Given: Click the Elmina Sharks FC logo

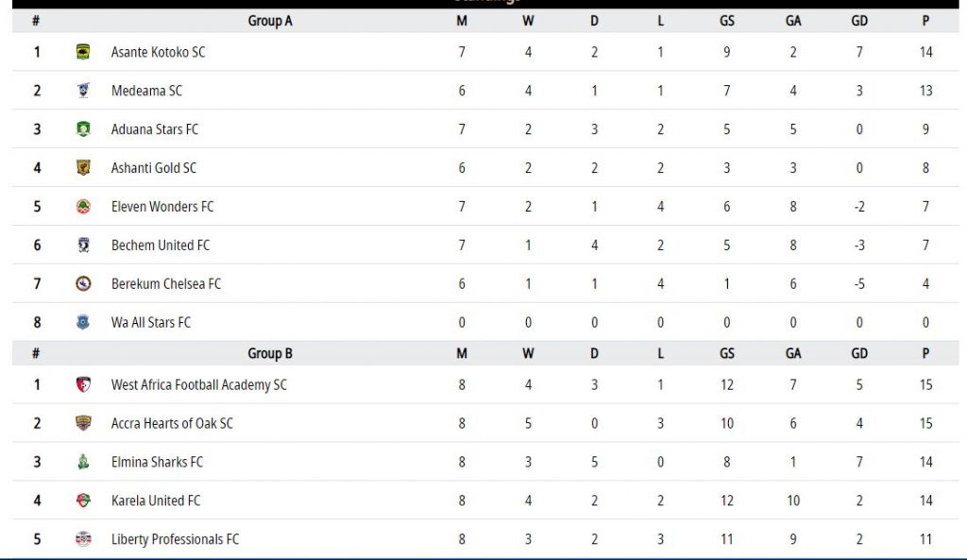Looking at the screenshot, I should [x=83, y=462].
